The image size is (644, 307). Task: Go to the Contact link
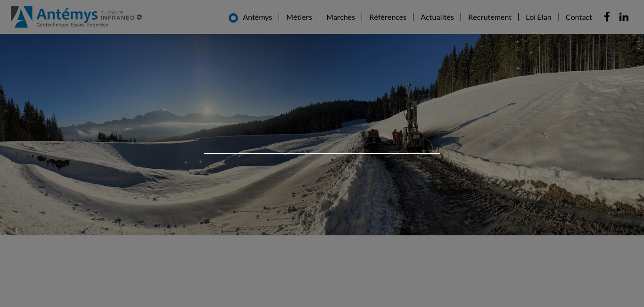pyautogui.click(x=578, y=17)
